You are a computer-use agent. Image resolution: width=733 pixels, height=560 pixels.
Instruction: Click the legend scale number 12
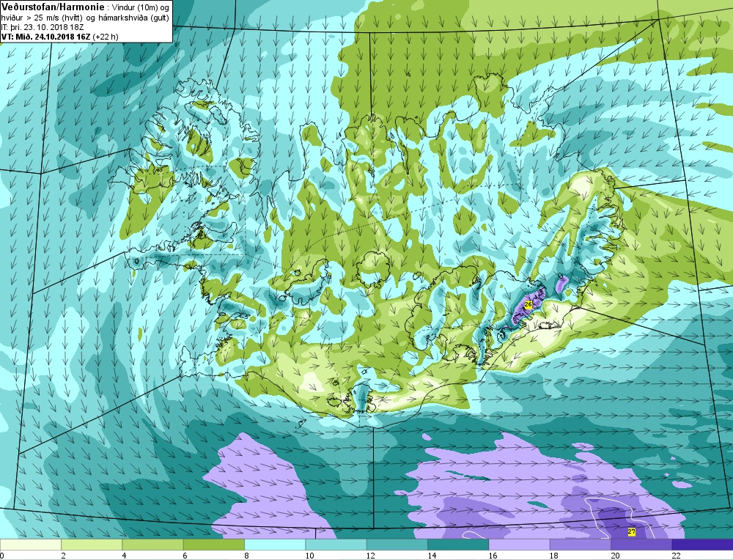pos(370,556)
